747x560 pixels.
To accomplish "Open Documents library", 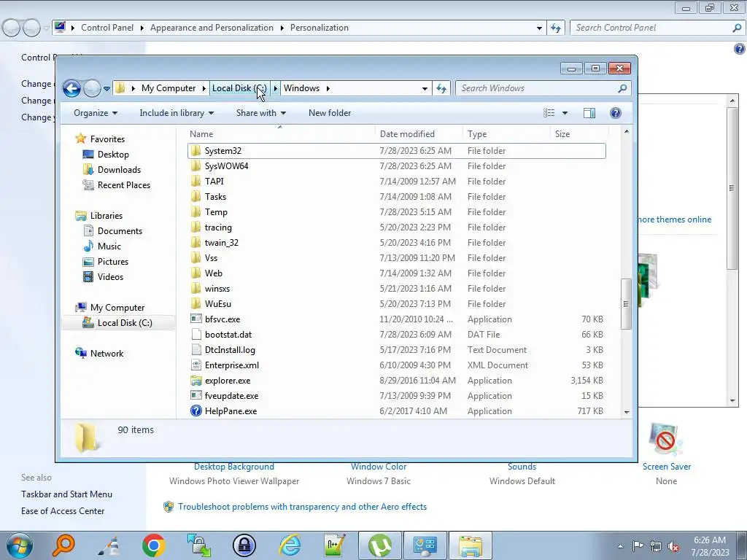I will pos(120,230).
